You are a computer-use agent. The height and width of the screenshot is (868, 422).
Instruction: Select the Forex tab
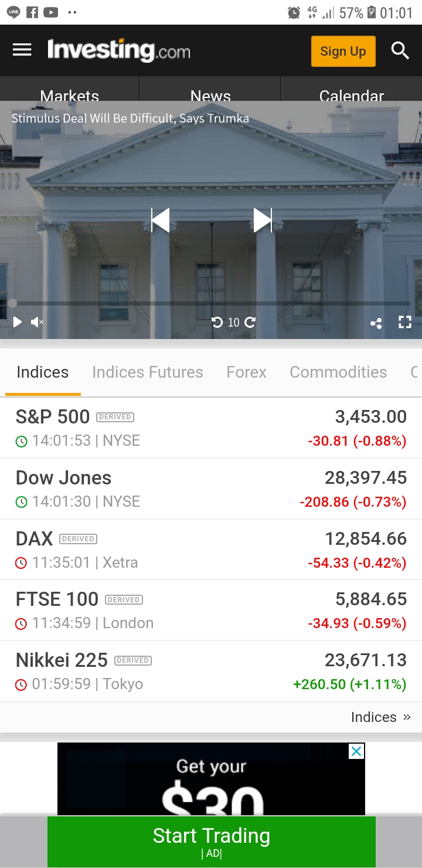coord(246,372)
